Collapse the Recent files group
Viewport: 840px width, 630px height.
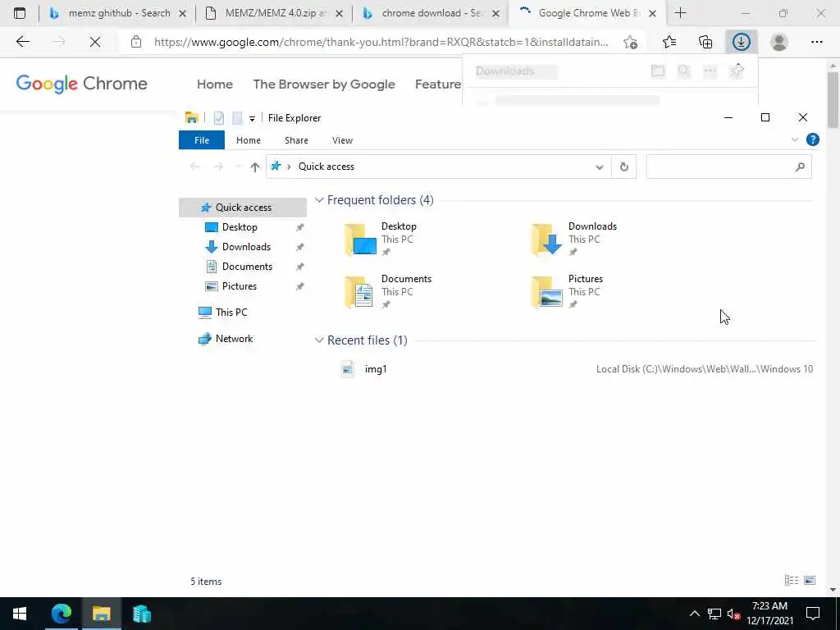pyautogui.click(x=319, y=340)
